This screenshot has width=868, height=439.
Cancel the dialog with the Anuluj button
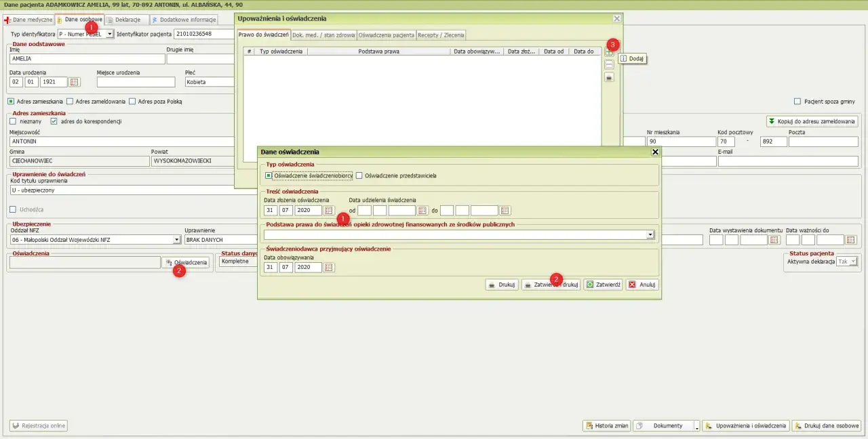tap(642, 285)
